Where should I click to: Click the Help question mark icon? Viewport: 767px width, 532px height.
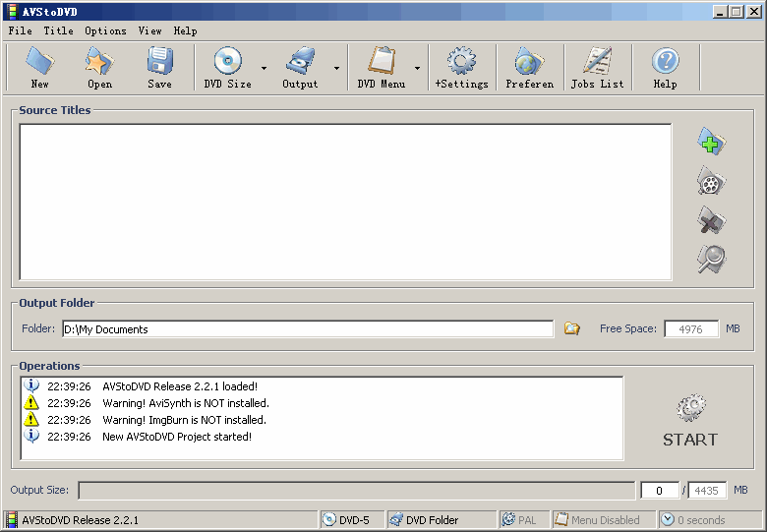[x=666, y=61]
